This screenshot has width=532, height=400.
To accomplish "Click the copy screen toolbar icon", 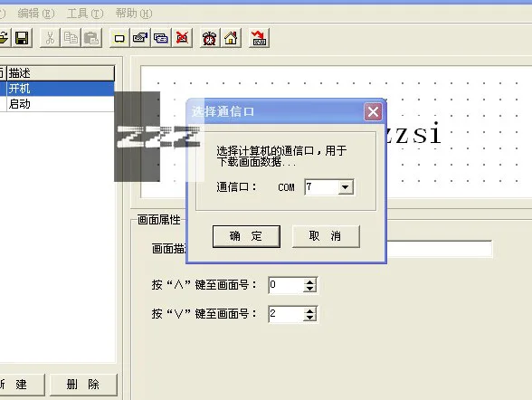I will tap(161, 38).
